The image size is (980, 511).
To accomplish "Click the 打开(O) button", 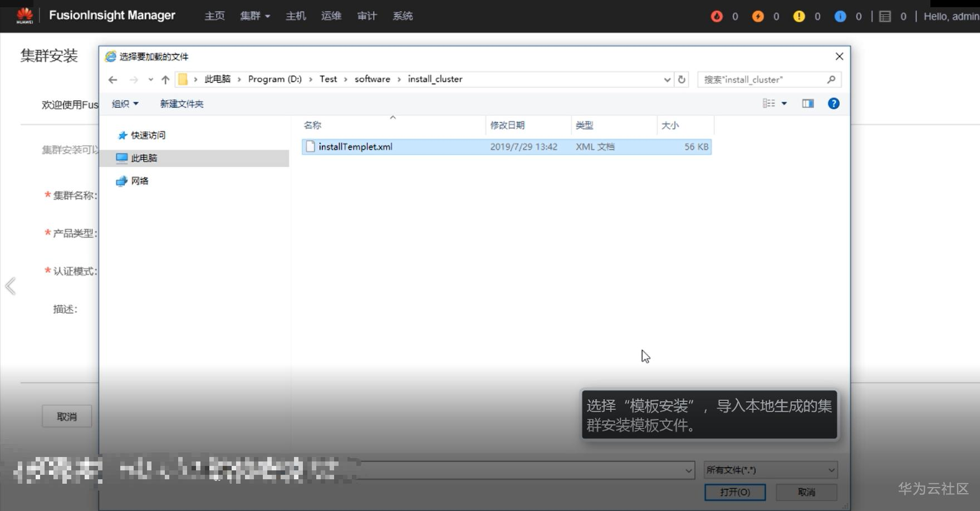I will click(735, 492).
